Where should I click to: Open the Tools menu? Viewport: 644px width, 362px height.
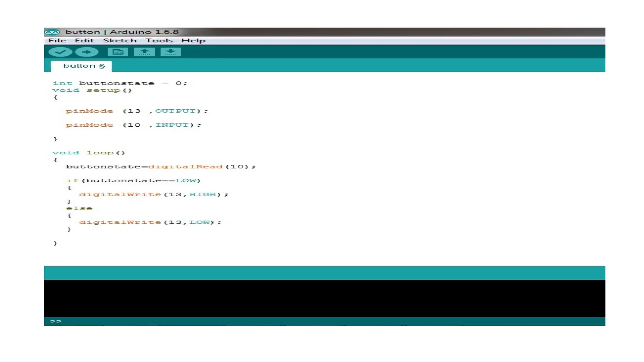click(x=159, y=41)
